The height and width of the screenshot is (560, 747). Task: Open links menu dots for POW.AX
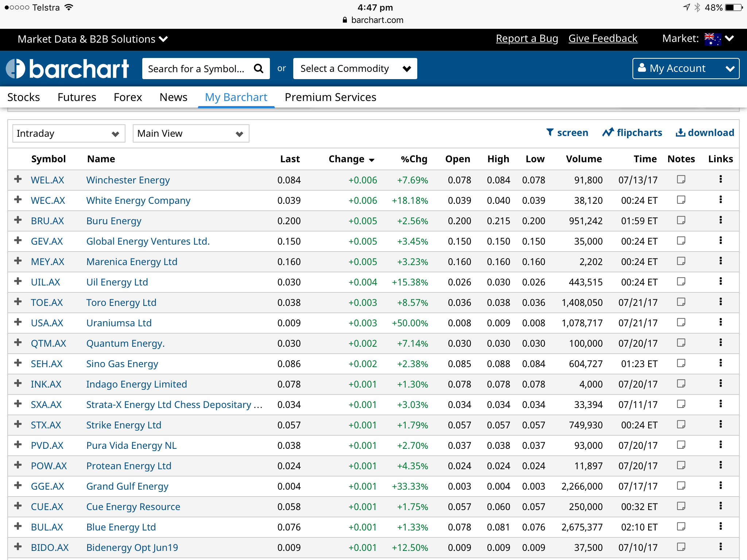[x=721, y=465]
